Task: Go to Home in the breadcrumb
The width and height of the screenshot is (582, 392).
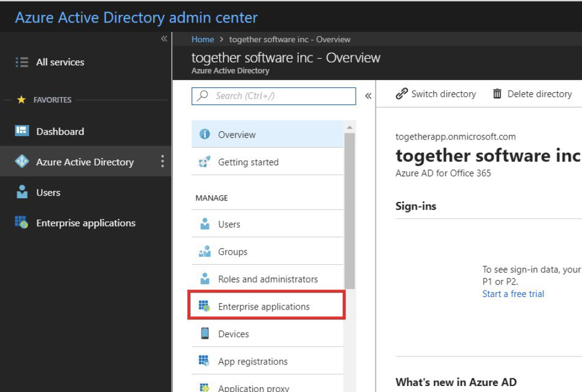Action: [203, 40]
